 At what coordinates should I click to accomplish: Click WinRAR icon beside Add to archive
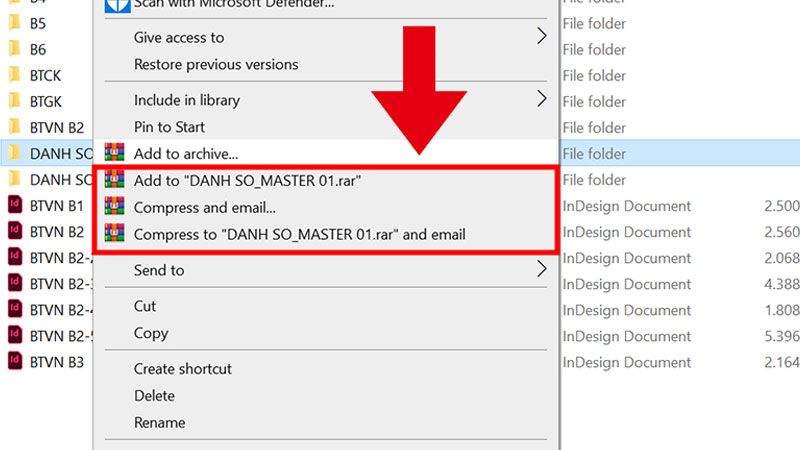pos(114,152)
